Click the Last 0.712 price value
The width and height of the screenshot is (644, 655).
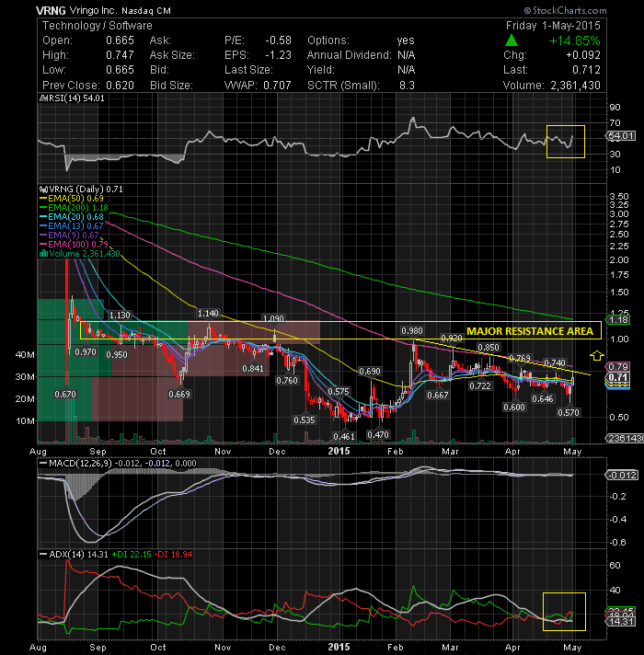[586, 70]
